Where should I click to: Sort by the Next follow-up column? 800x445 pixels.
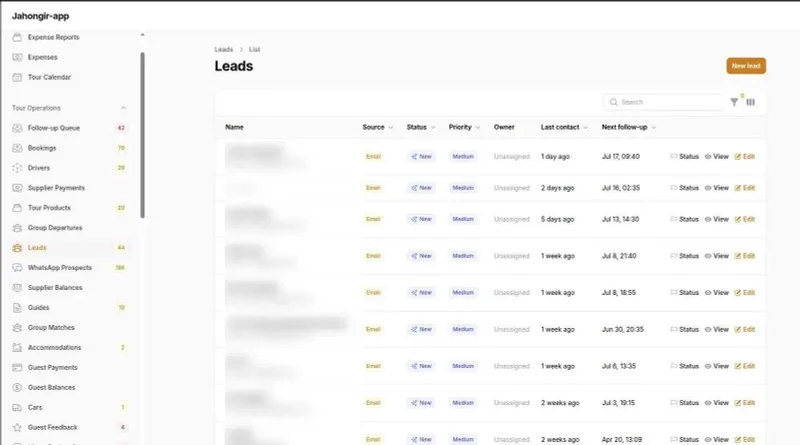pyautogui.click(x=629, y=127)
